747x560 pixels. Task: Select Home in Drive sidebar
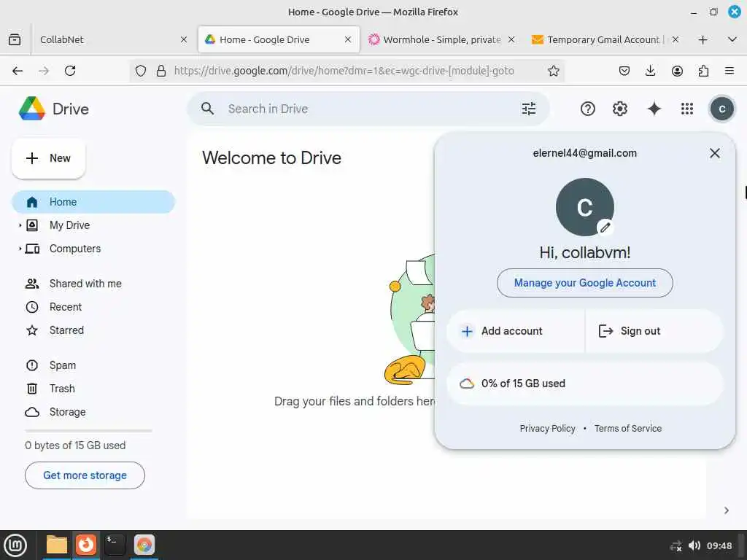(x=93, y=202)
